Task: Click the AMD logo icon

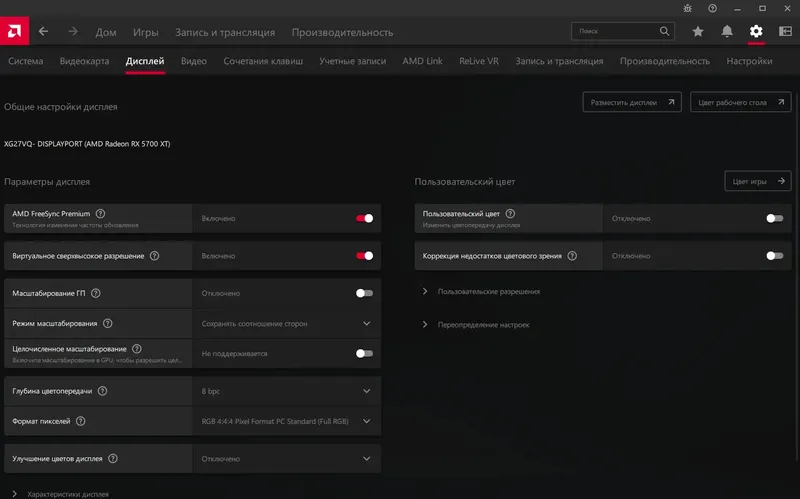Action: (14, 31)
